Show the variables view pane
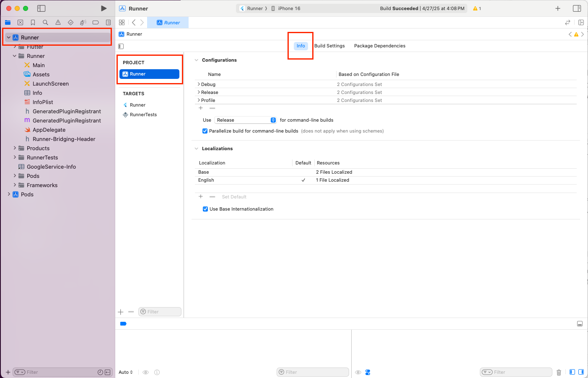588x378 pixels. pos(572,372)
